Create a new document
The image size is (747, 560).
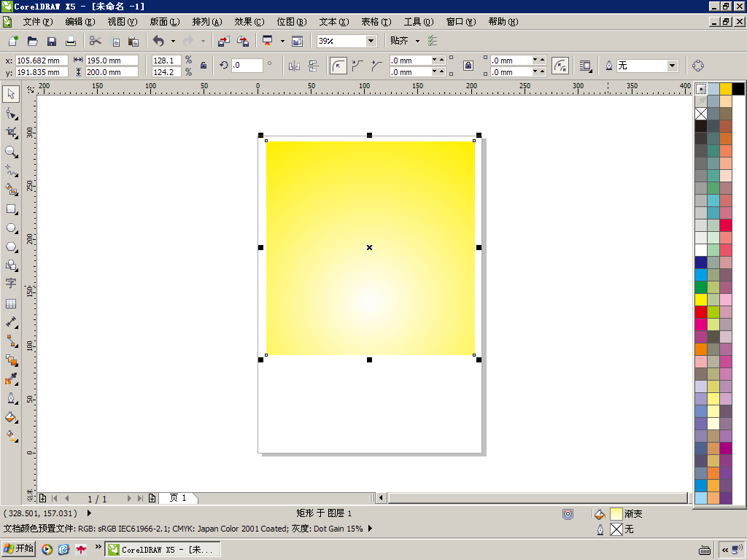(13, 41)
